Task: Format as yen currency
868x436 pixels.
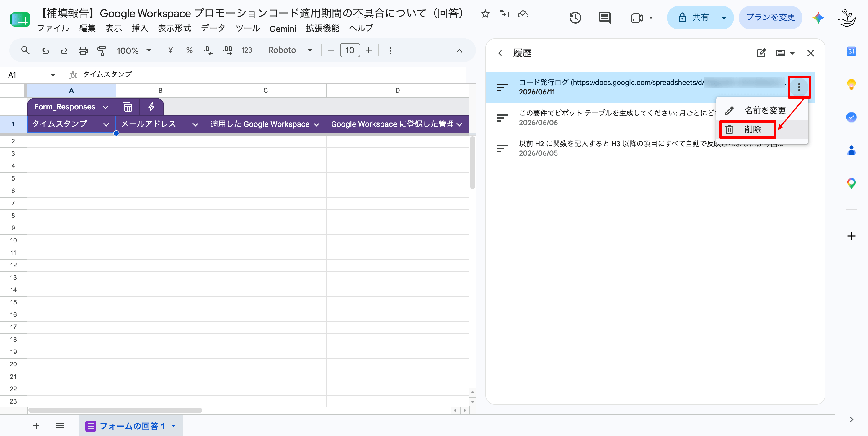Action: click(171, 50)
